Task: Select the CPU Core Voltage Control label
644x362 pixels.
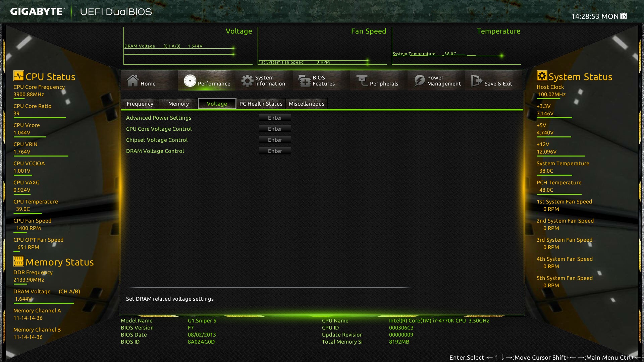Action: pyautogui.click(x=159, y=129)
